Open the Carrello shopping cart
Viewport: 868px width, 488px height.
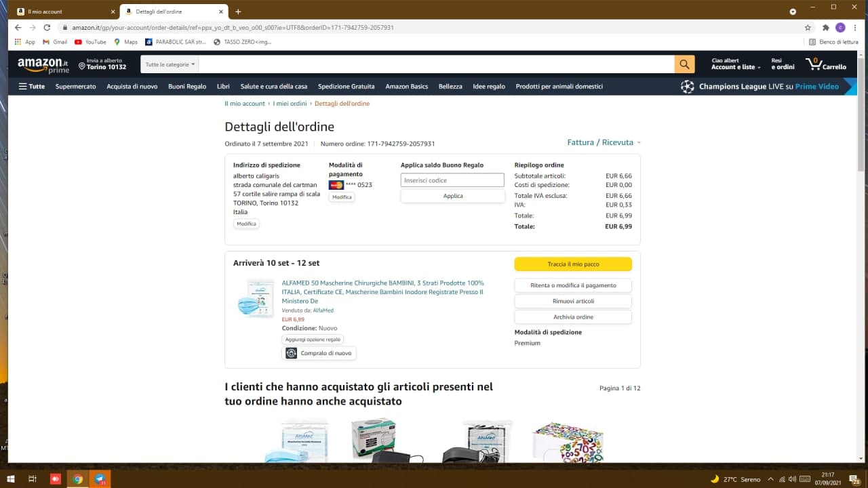826,64
